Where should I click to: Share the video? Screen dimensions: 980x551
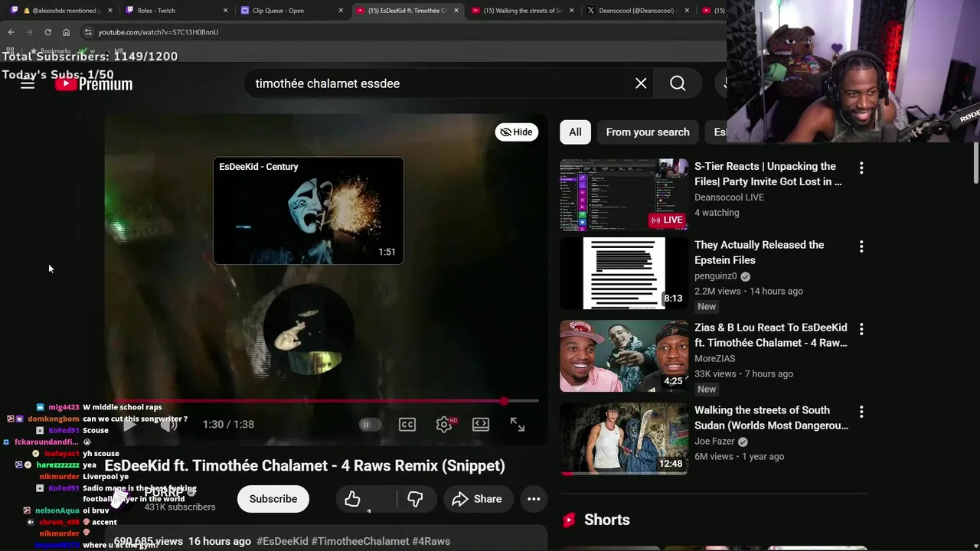coord(477,499)
